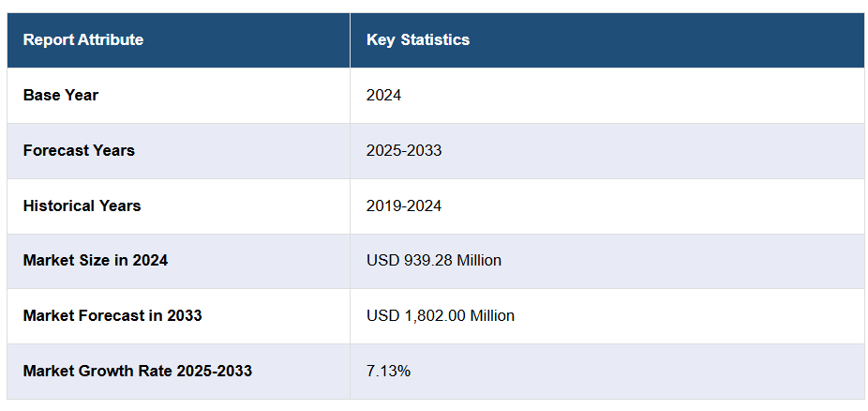
Task: Click the 2025-2033 forecast years value
Action: click(x=404, y=150)
